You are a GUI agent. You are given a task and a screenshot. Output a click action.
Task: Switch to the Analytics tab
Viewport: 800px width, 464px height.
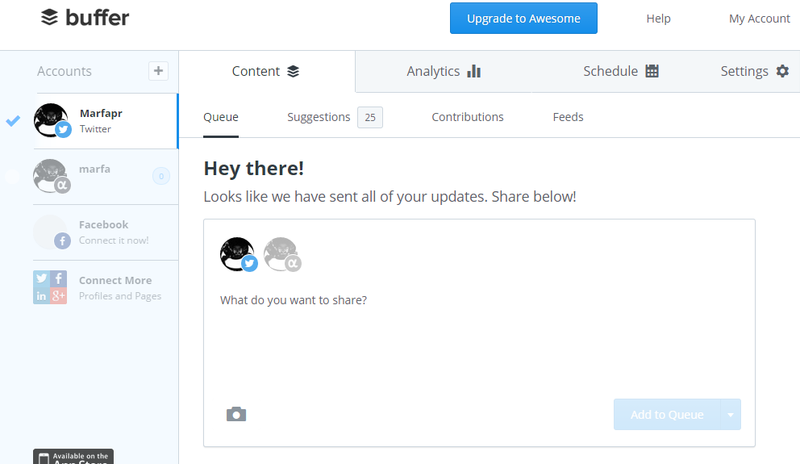pos(443,71)
